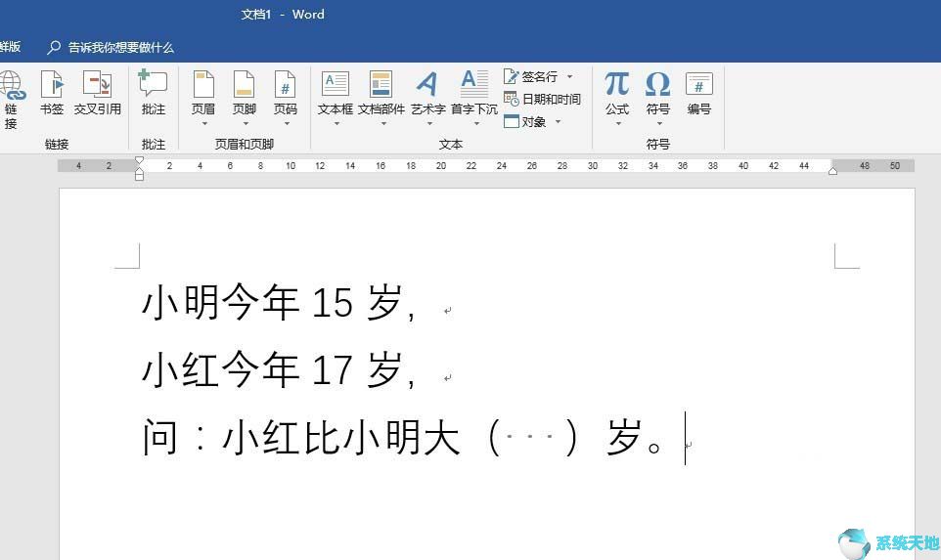This screenshot has width=941, height=560.
Task: Select the first-line indent ruler marker
Action: [139, 160]
